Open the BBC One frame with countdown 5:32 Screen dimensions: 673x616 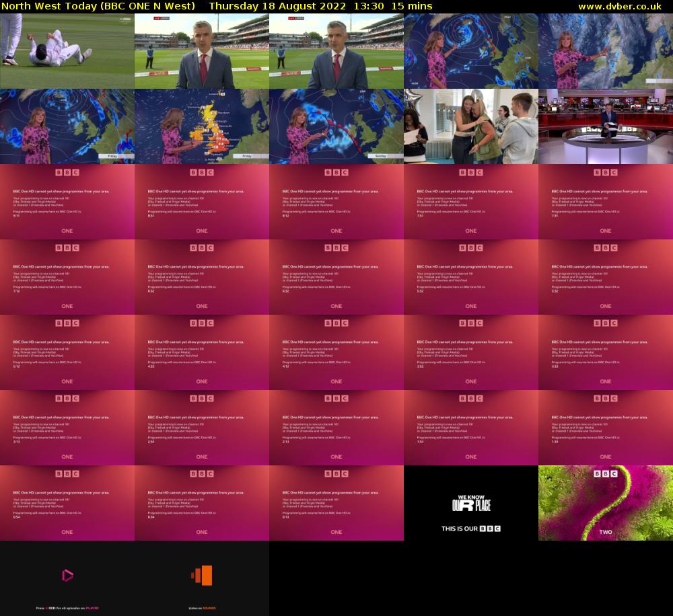(x=606, y=277)
